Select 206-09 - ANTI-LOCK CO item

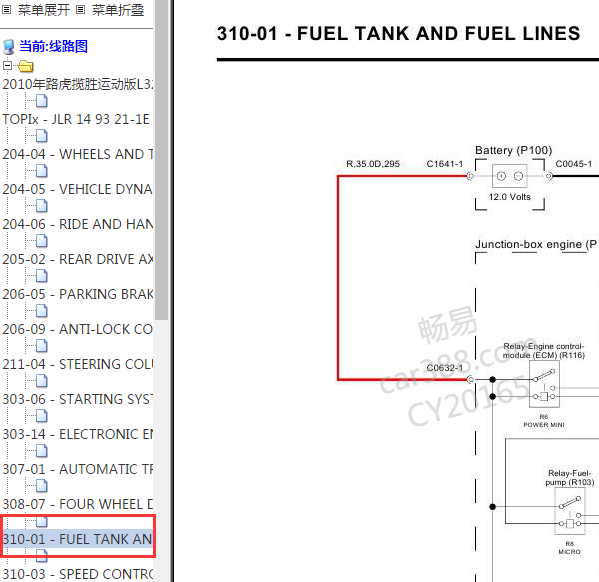[78, 329]
